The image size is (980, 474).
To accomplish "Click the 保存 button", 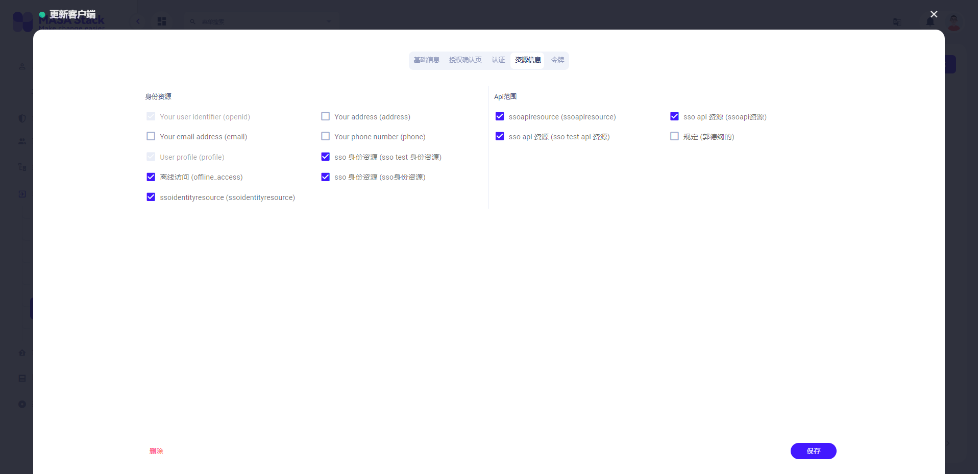I will (813, 451).
